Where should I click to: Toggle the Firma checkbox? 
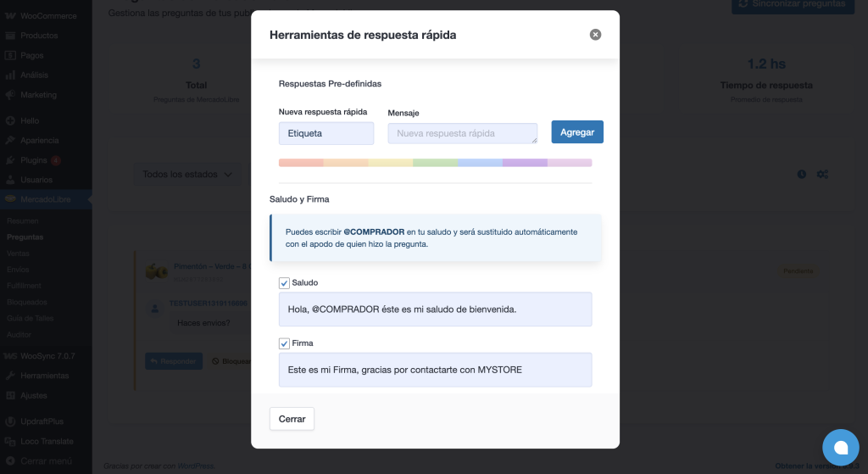(x=284, y=343)
